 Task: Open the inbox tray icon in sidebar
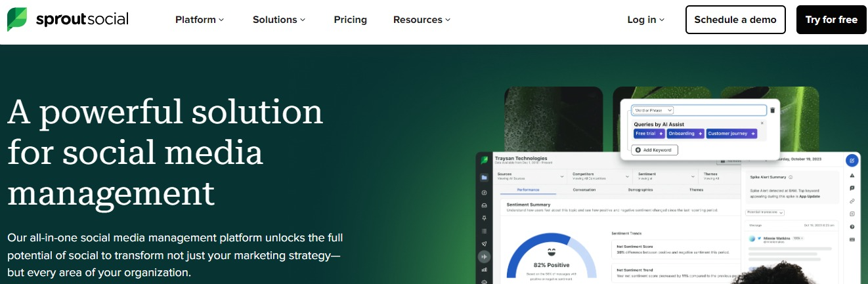pos(484,205)
